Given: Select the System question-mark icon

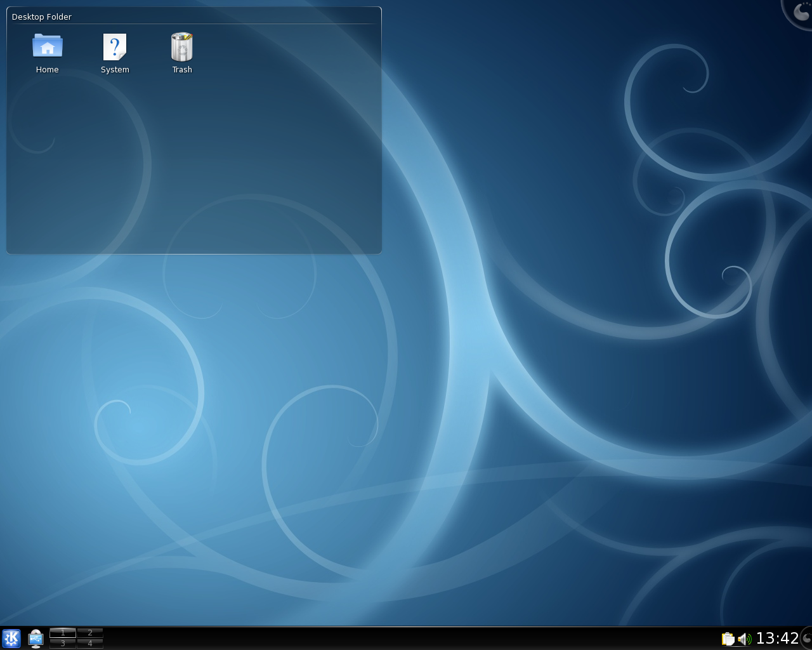Looking at the screenshot, I should 115,47.
